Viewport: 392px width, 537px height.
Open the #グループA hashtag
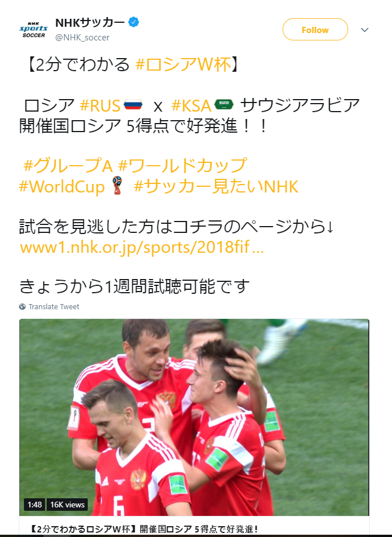pos(68,165)
